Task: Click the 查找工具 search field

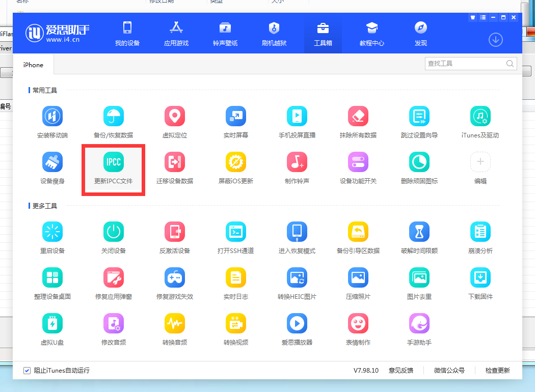Action: coord(470,64)
